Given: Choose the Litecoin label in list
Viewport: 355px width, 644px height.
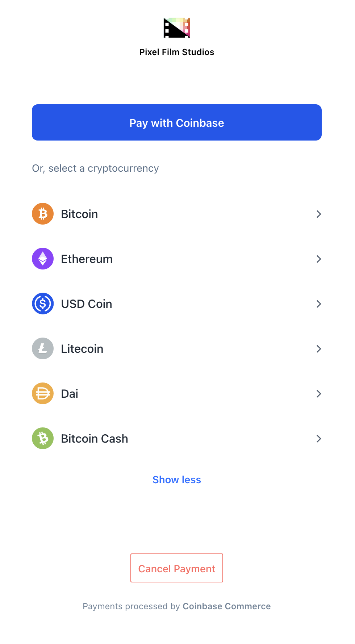Looking at the screenshot, I should (x=82, y=349).
